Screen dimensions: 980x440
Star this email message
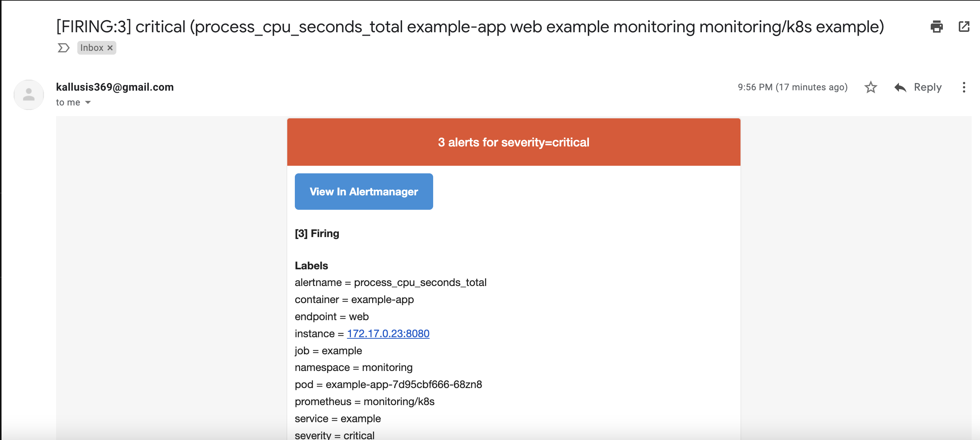pos(870,87)
